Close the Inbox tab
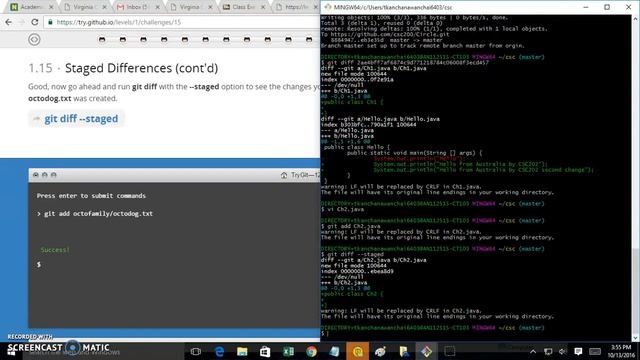Image resolution: width=640 pixels, height=360 pixels. point(158,7)
